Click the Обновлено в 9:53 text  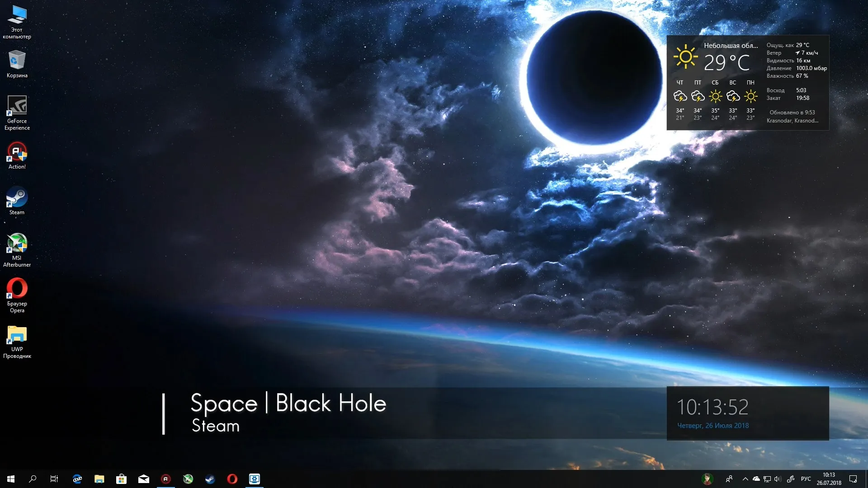pos(792,113)
